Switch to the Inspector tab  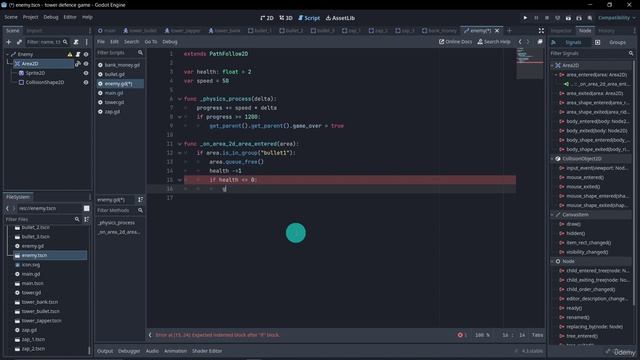(x=561, y=31)
